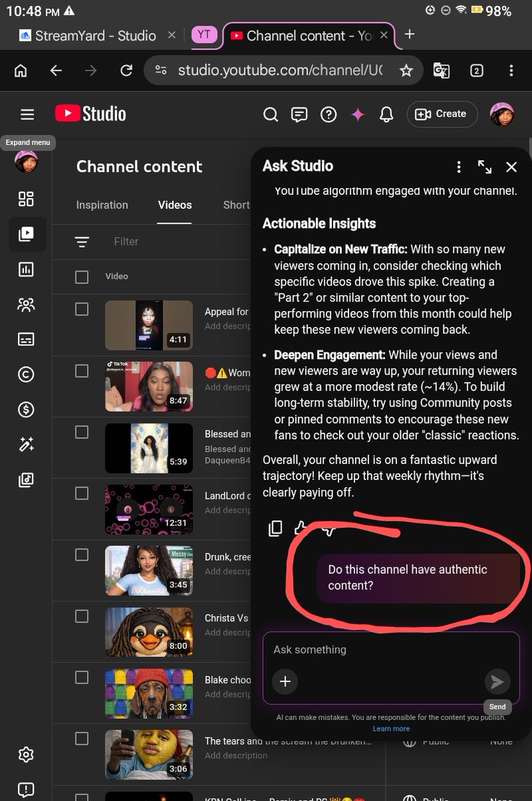Bookmark this page with the star icon

[405, 70]
